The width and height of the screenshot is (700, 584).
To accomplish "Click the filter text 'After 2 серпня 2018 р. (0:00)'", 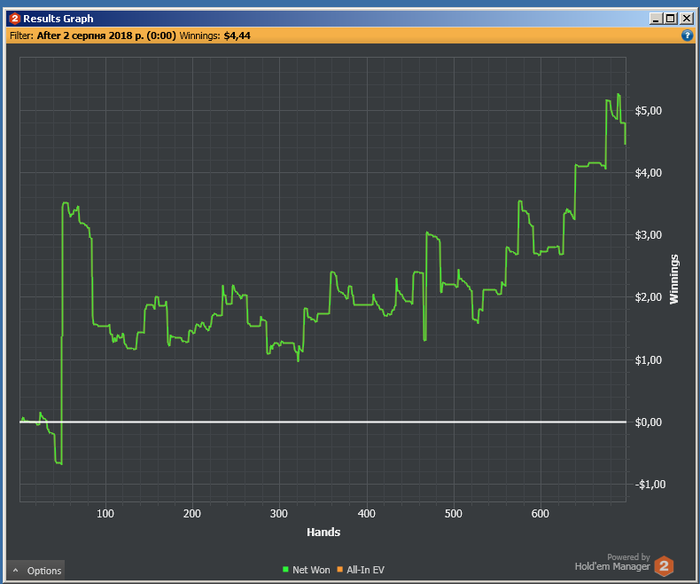I will [x=106, y=36].
